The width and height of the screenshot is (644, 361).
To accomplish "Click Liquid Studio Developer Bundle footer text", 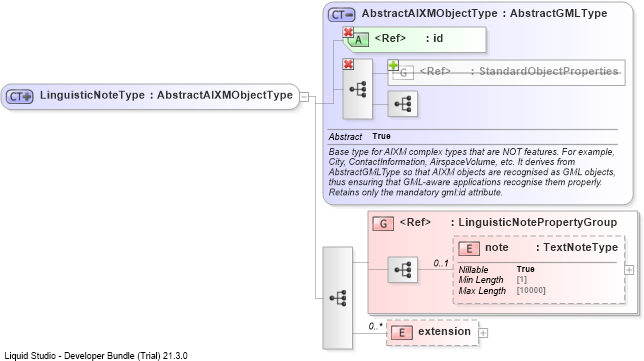I will point(96,356).
